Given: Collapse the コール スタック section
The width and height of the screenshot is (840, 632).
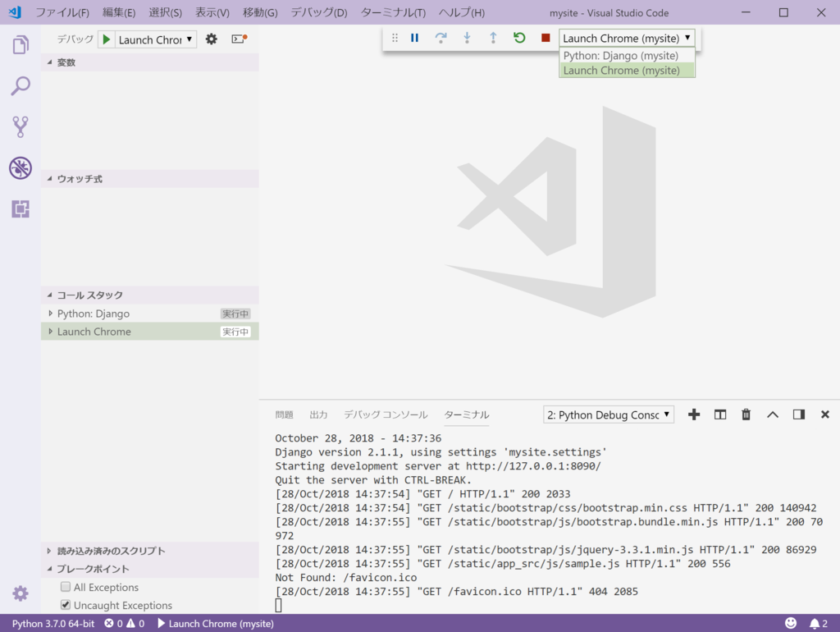Looking at the screenshot, I should point(150,295).
